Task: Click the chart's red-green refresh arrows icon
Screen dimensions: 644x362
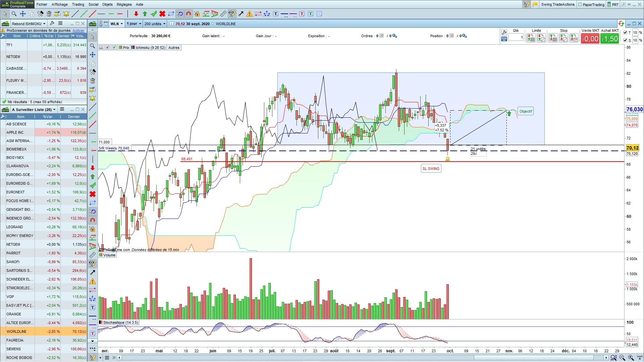Action: [621, 23]
